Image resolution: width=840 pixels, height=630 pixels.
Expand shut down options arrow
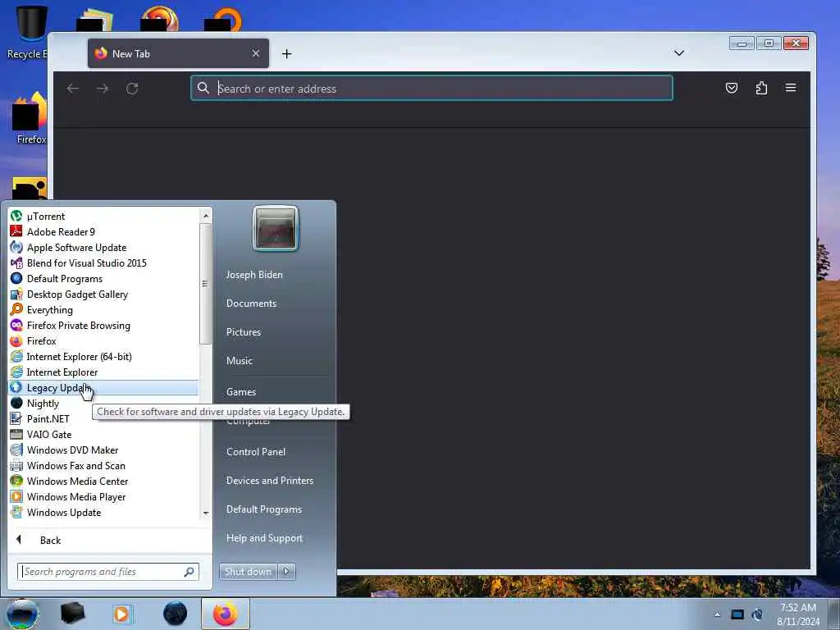286,572
